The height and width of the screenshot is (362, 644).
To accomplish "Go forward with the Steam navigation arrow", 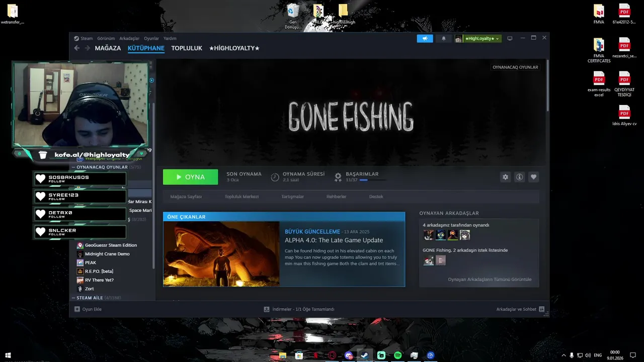I will point(87,48).
